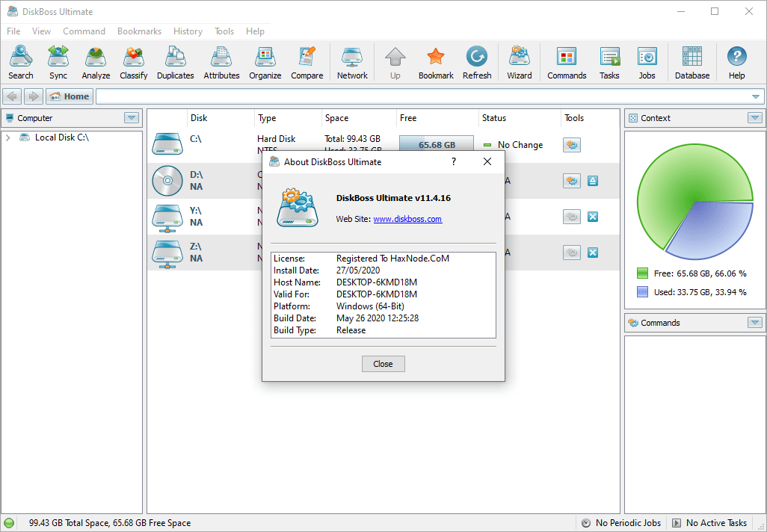Close the About dialog via Close button
This screenshot has height=532, width=767.
point(383,364)
